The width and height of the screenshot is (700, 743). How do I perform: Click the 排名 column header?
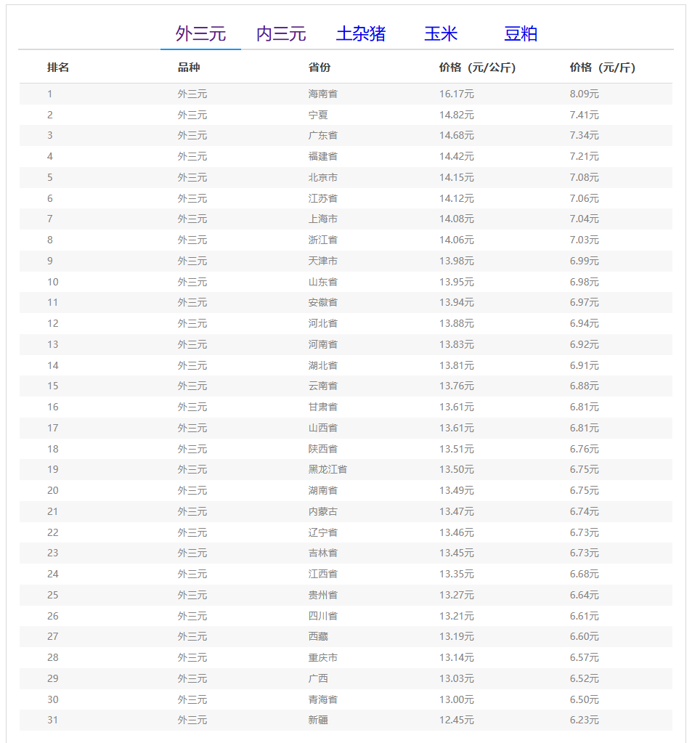tap(58, 68)
